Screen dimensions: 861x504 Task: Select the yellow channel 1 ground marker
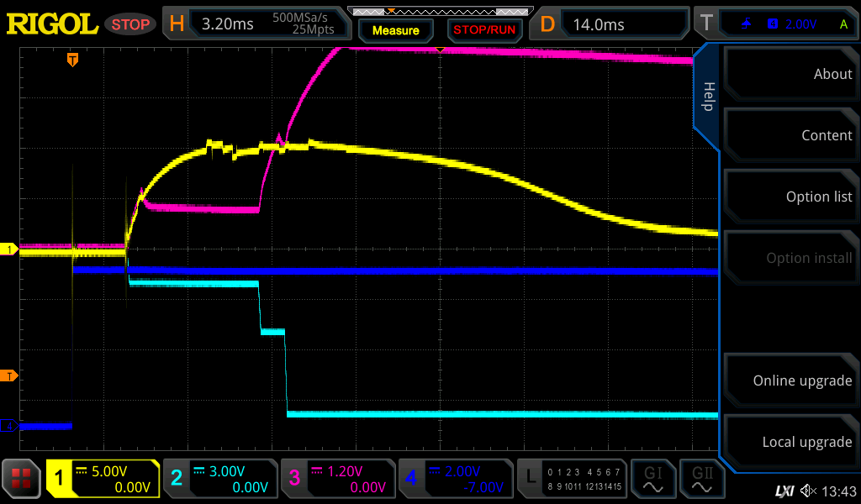(10, 249)
